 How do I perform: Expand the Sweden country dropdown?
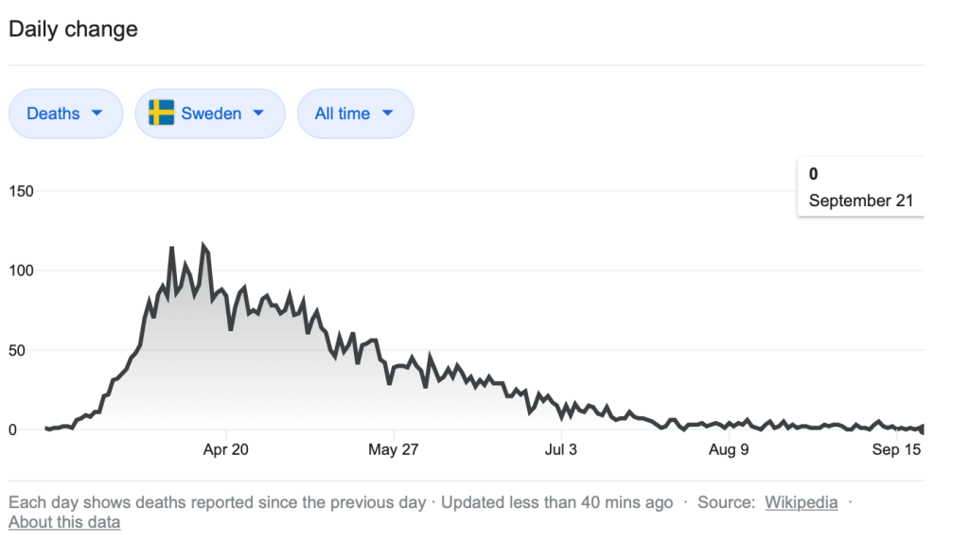[x=209, y=114]
